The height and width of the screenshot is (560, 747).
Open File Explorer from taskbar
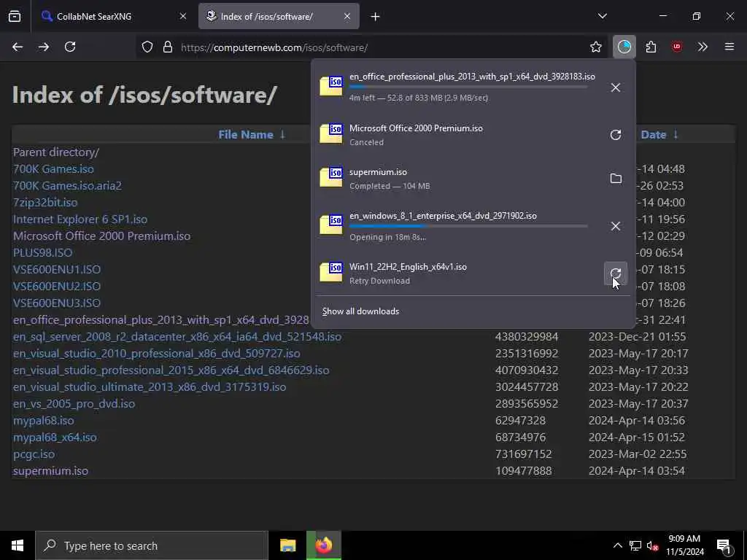point(287,545)
